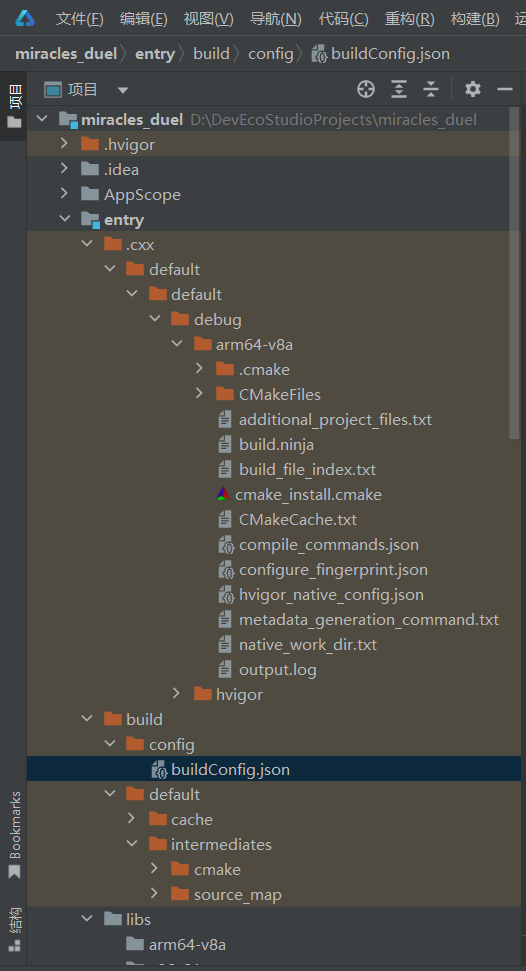Collapse the intermediates folder
The height and width of the screenshot is (971, 526).
coord(131,844)
